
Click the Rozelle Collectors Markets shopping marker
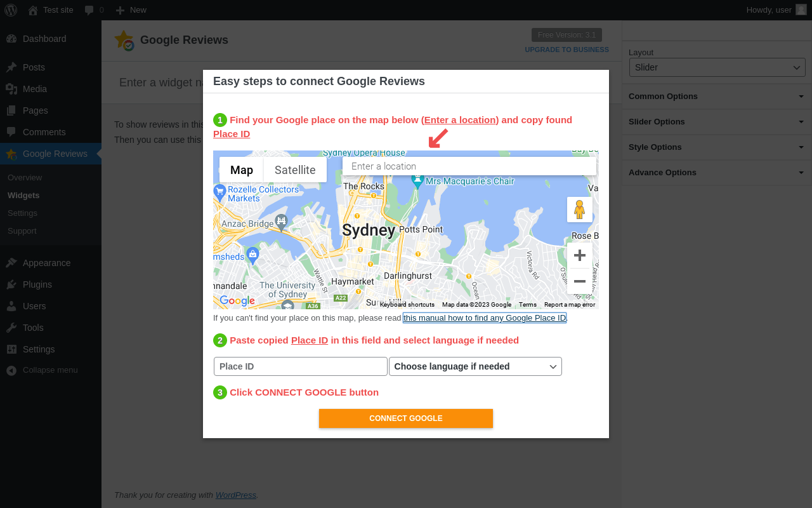click(219, 191)
